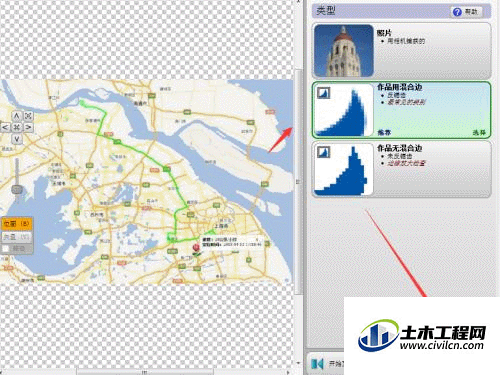Click the map pan-up arrow button
This screenshot has width=500, height=375.
pos(17,116)
